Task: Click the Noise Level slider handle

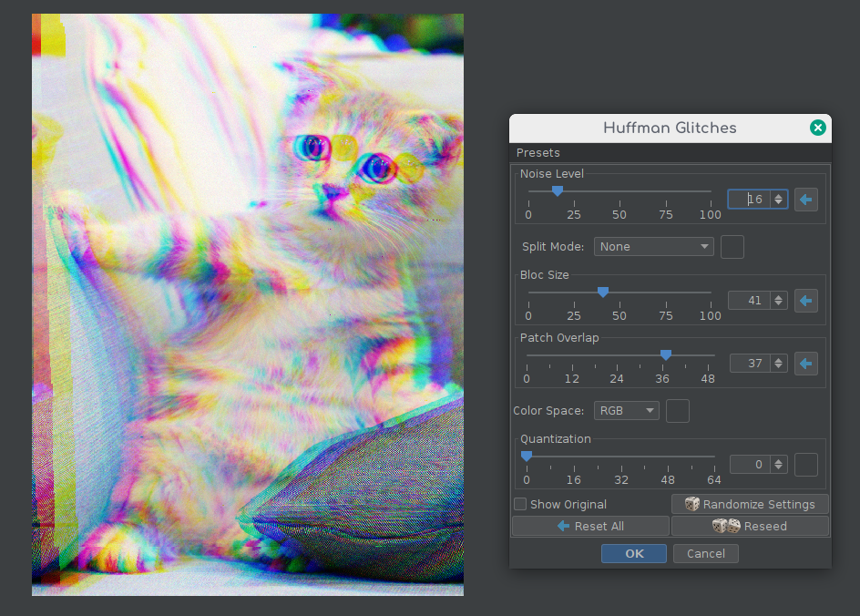Action: 558,190
